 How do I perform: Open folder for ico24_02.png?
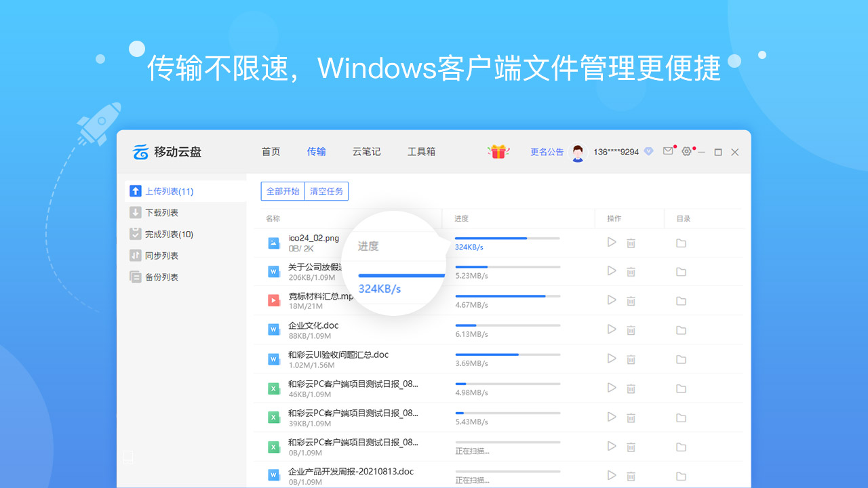(681, 243)
